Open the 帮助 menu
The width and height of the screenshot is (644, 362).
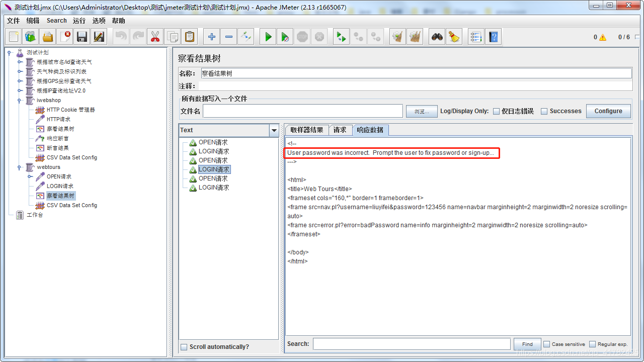pyautogui.click(x=119, y=21)
